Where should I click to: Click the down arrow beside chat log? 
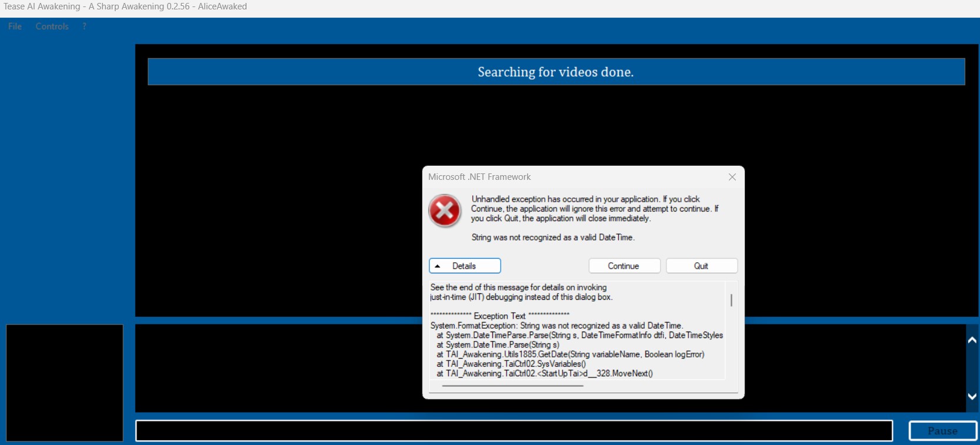tap(972, 396)
